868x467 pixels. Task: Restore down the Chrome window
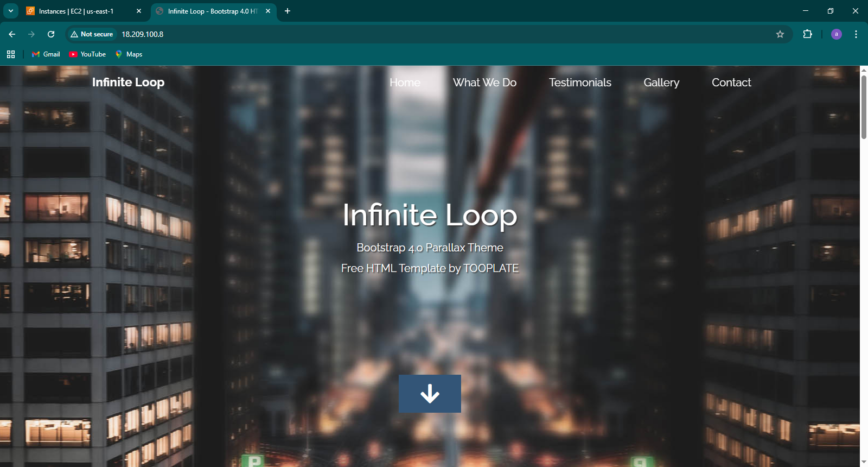pyautogui.click(x=831, y=11)
